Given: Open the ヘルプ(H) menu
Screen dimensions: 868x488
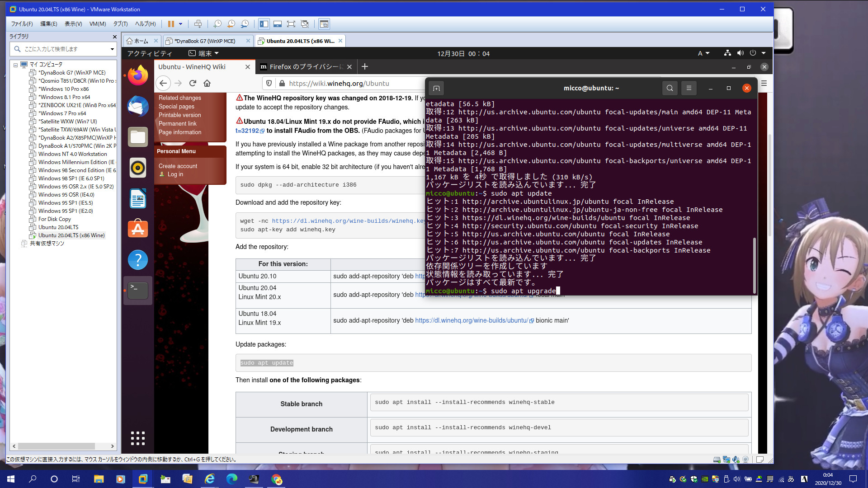Looking at the screenshot, I should pos(145,24).
